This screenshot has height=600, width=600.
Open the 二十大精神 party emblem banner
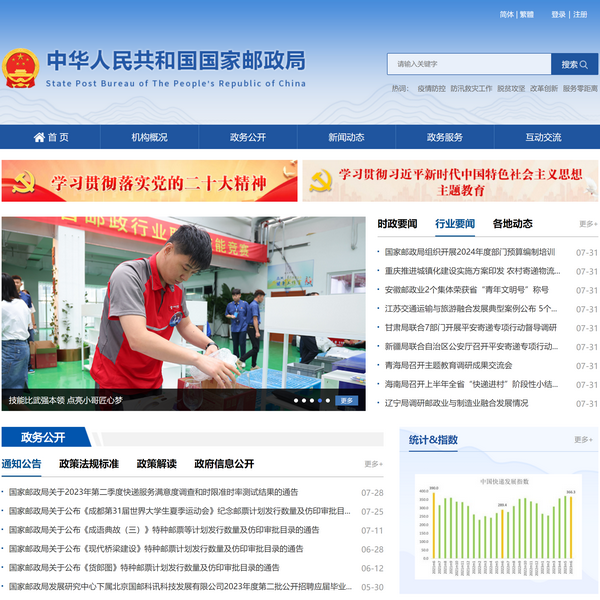click(x=149, y=182)
